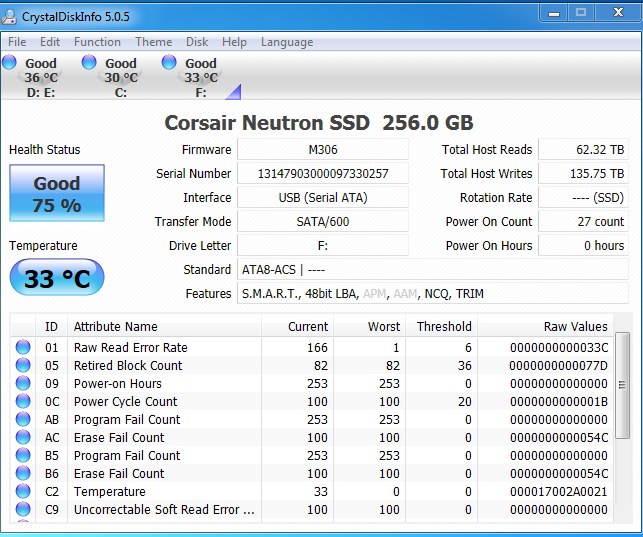Click the CrystalDiskInfo app icon in title bar
The width and height of the screenshot is (643, 537).
click(11, 16)
